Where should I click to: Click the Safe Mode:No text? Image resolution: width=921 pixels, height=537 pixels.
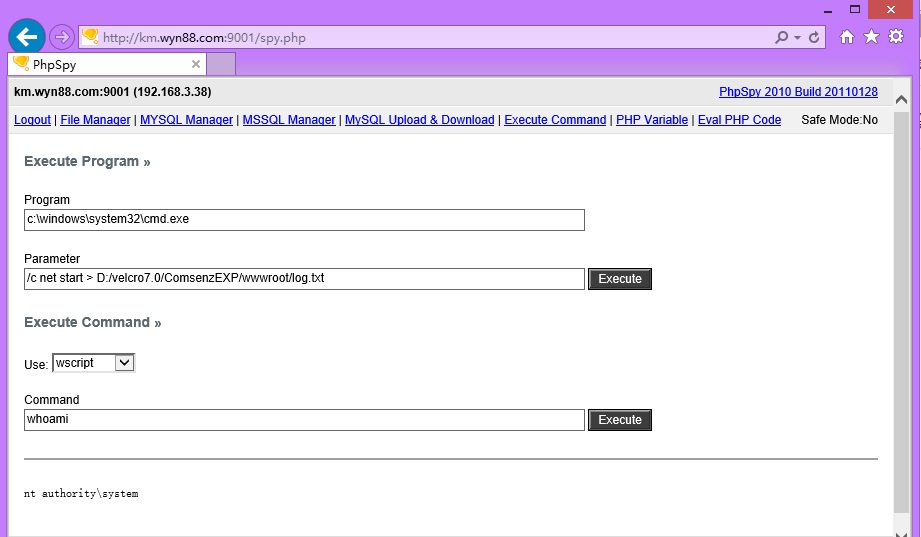click(839, 120)
